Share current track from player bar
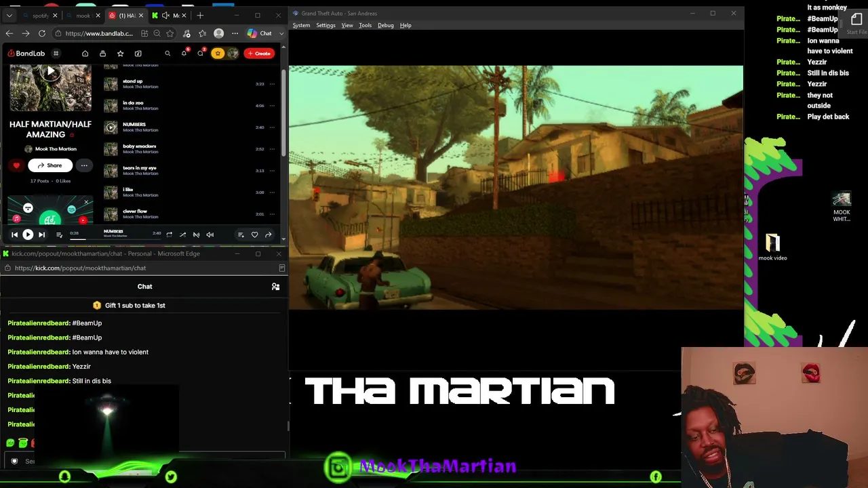 tap(268, 235)
